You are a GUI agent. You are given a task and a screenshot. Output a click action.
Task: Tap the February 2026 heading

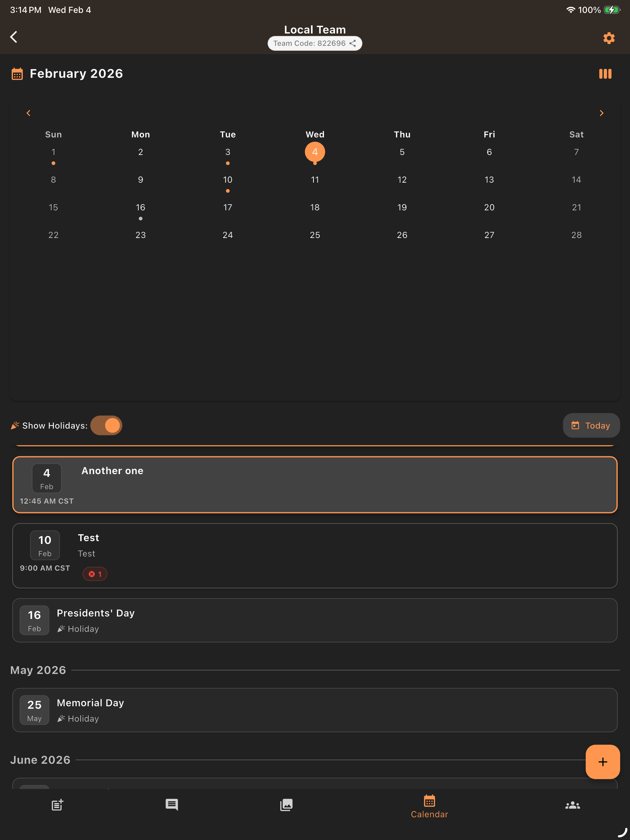tap(76, 74)
